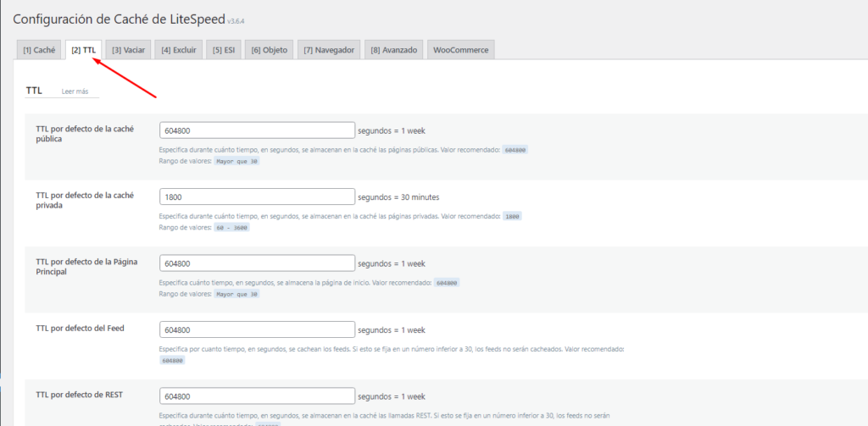Edit the REST TTL field
Image resolution: width=868 pixels, height=426 pixels.
257,396
